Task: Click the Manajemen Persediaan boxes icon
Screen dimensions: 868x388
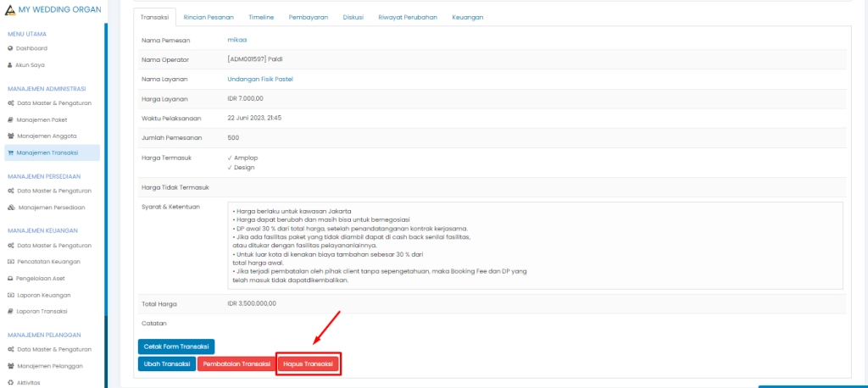Action: (11, 207)
